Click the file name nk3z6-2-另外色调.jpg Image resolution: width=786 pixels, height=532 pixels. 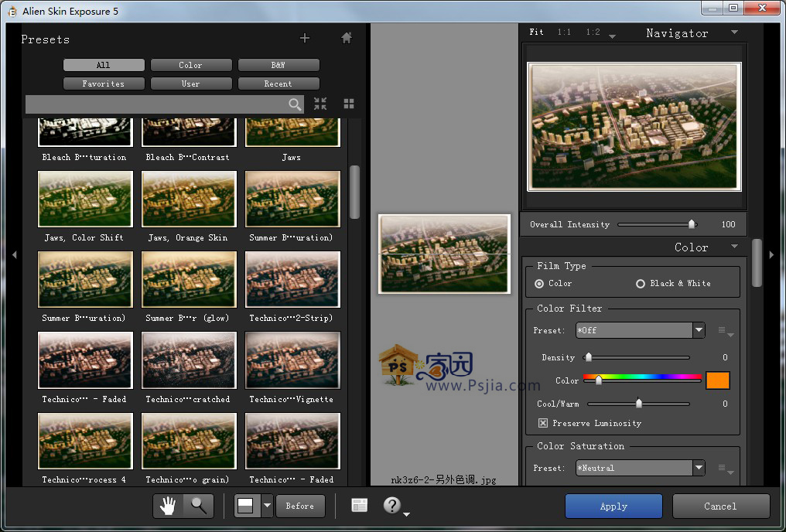(443, 479)
